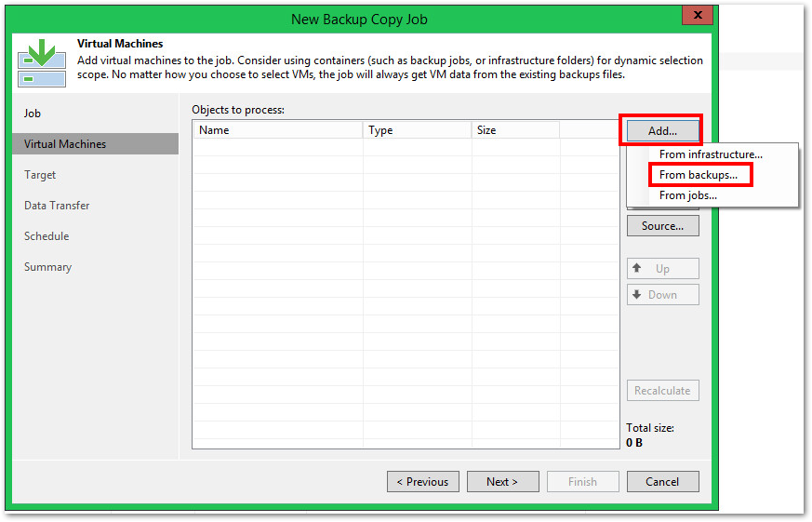Proceed with the Next button
Image resolution: width=812 pixels, height=522 pixels.
(502, 482)
